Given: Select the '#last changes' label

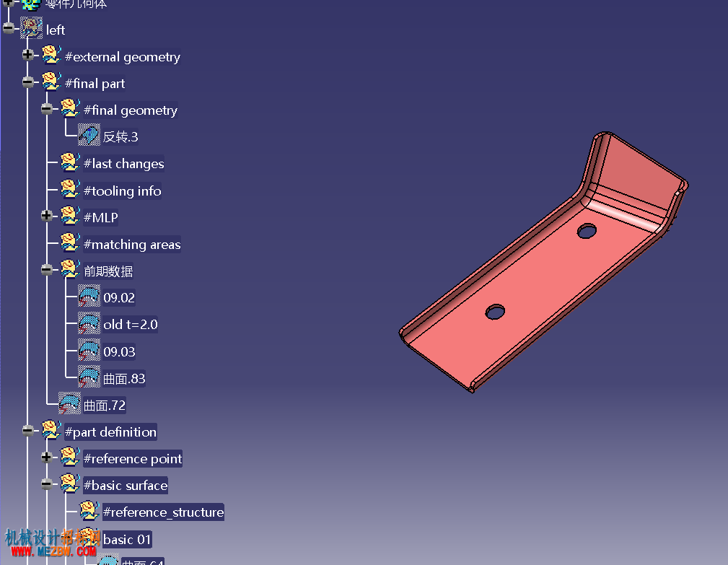Looking at the screenshot, I should coord(123,164).
